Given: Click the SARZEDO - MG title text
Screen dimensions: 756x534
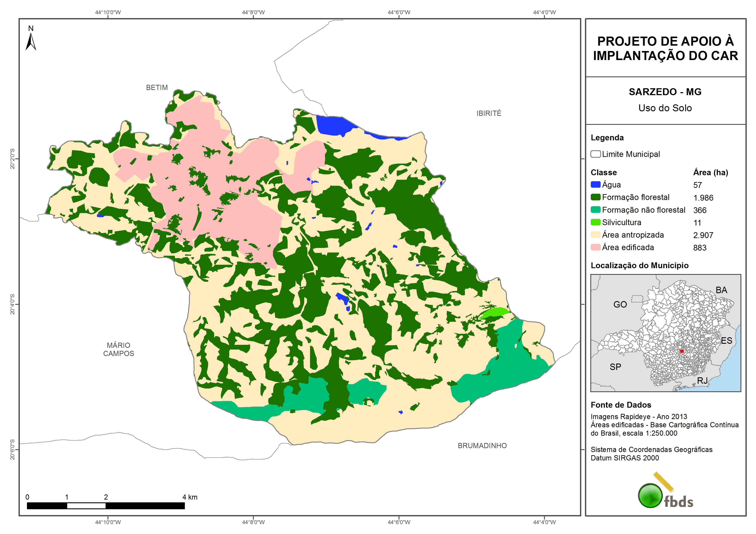Looking at the screenshot, I should point(665,92).
